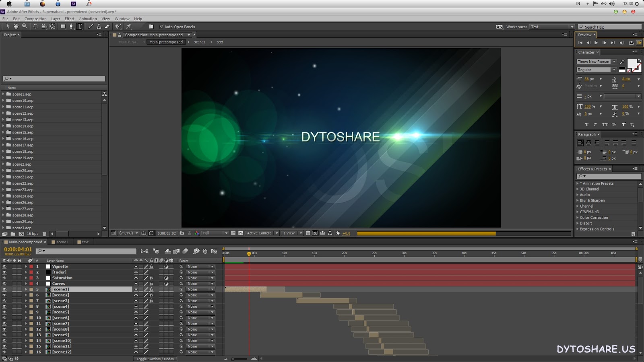Toggle Auto-Open Panels checkbox
The image size is (644, 362).
click(x=162, y=27)
